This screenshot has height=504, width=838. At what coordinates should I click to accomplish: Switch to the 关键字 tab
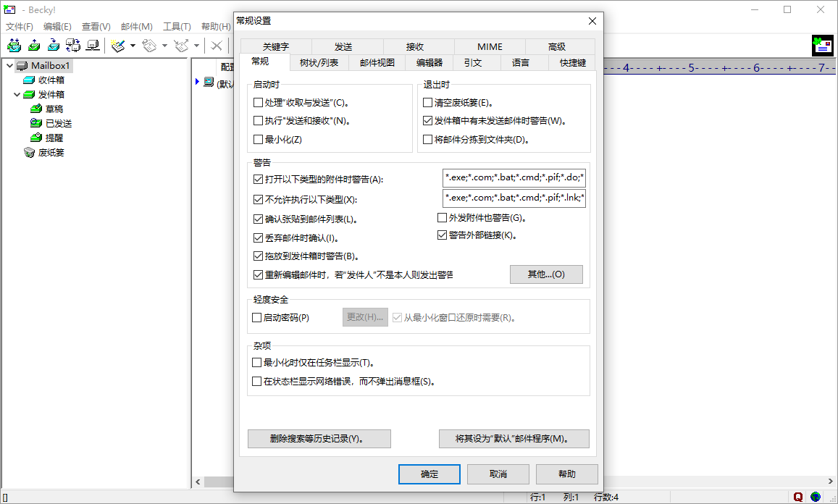[x=276, y=46]
